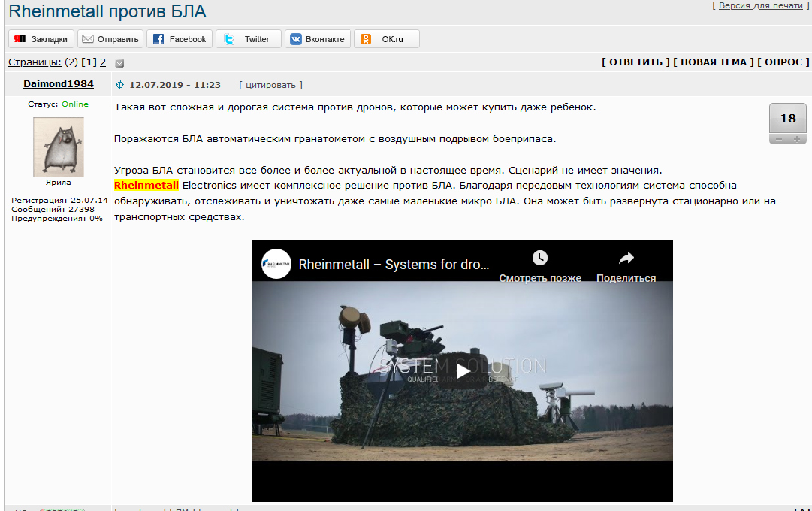Play the Rheinmetall YouTube video
This screenshot has width=812, height=511.
click(463, 370)
